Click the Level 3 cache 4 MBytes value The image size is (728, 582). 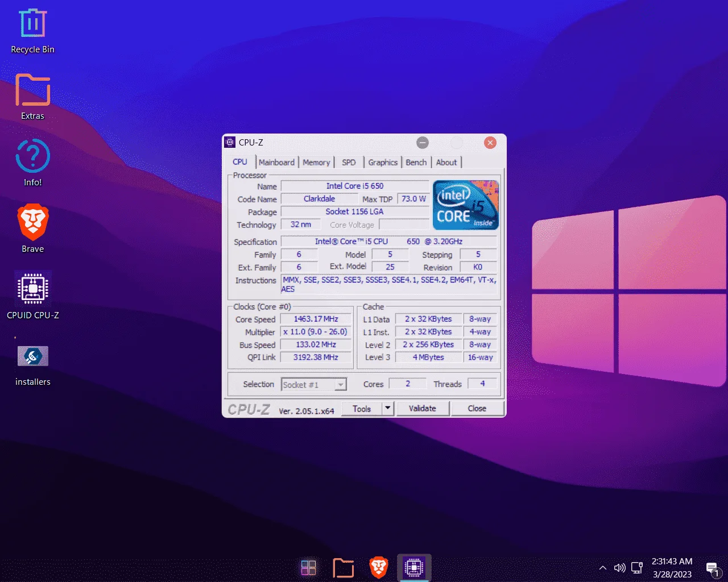tap(428, 357)
